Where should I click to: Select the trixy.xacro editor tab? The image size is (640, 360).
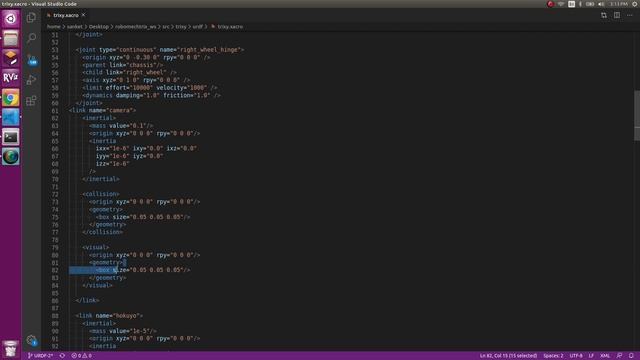(x=66, y=15)
